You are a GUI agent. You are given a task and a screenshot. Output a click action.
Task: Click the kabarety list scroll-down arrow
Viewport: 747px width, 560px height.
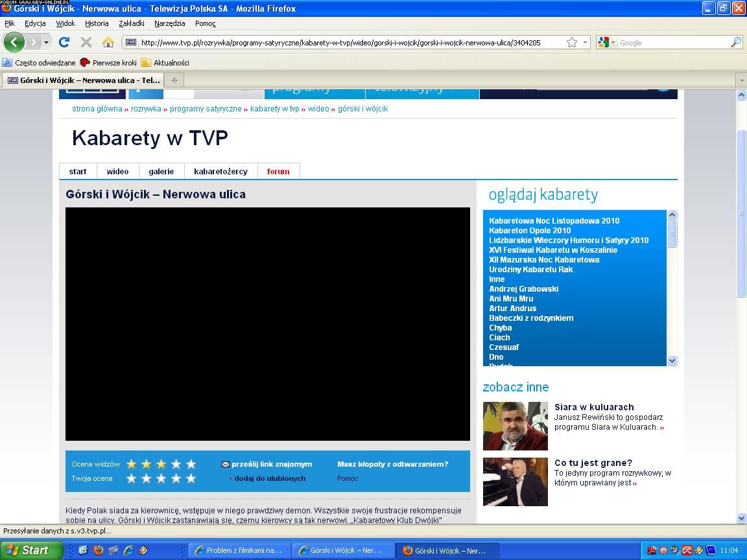click(x=672, y=360)
